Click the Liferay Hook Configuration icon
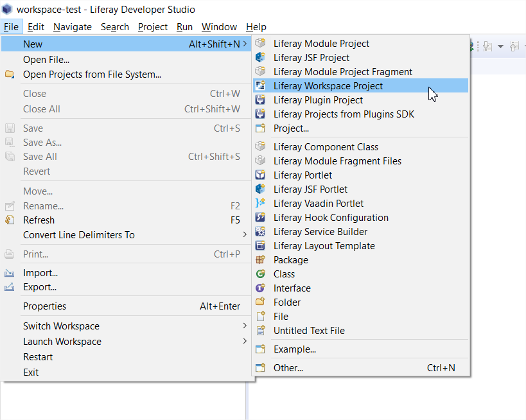 coord(260,218)
